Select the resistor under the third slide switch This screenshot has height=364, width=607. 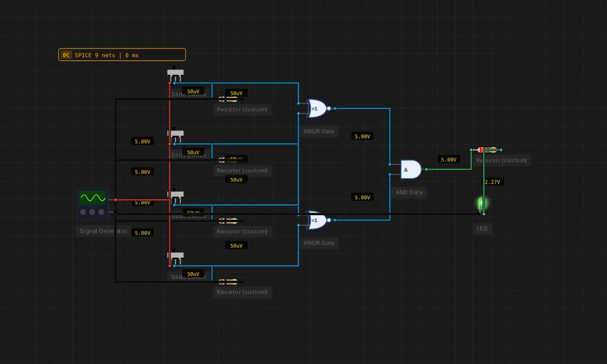228,220
